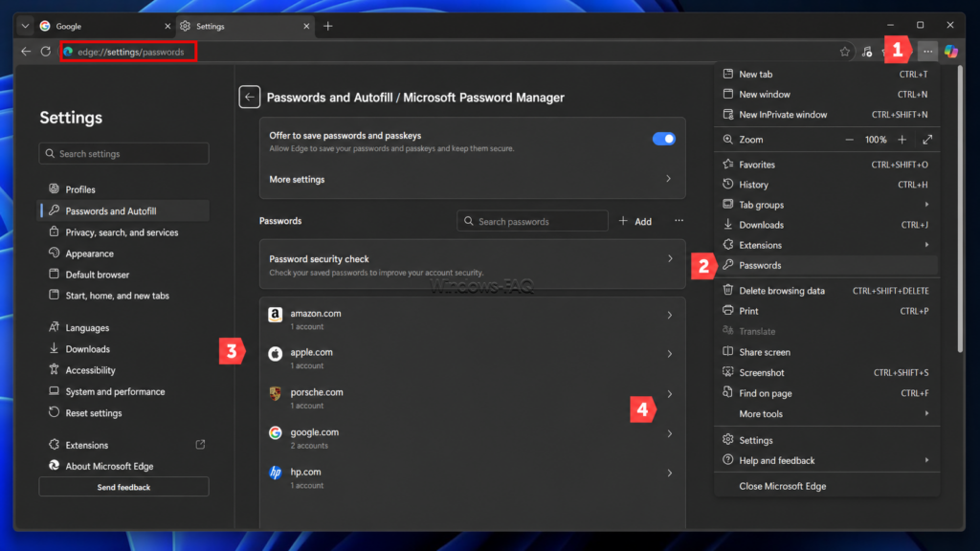Open Favorites from the menu
This screenshot has height=551, width=980.
pos(826,165)
